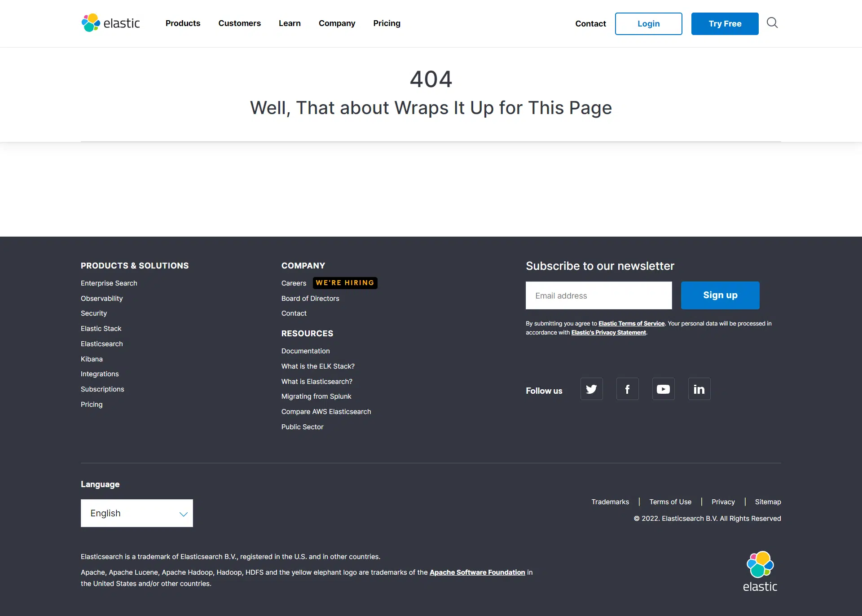This screenshot has height=616, width=862.
Task: Open the Subscriptions footer link
Action: point(102,389)
